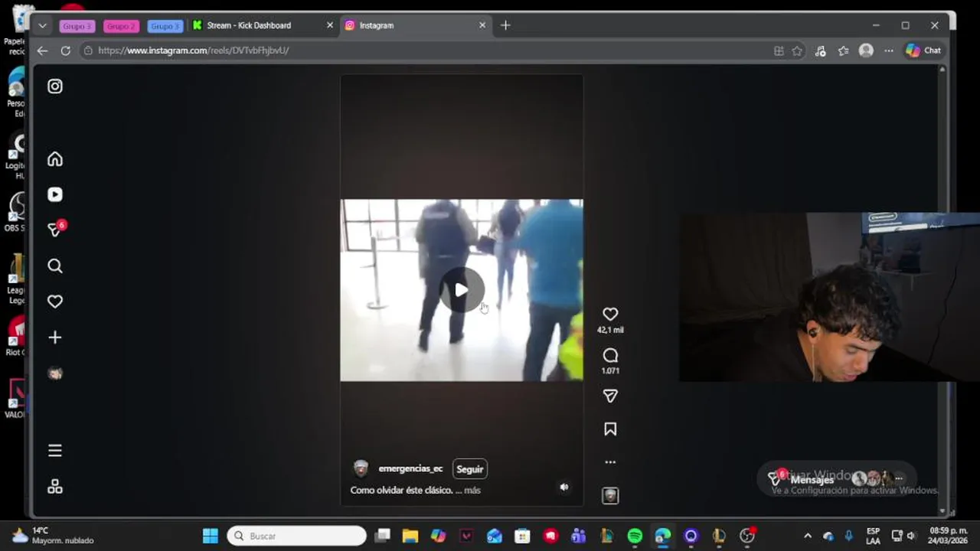The image size is (980, 551).
Task: Expand blue Grupo 3 tab group
Action: click(x=165, y=26)
